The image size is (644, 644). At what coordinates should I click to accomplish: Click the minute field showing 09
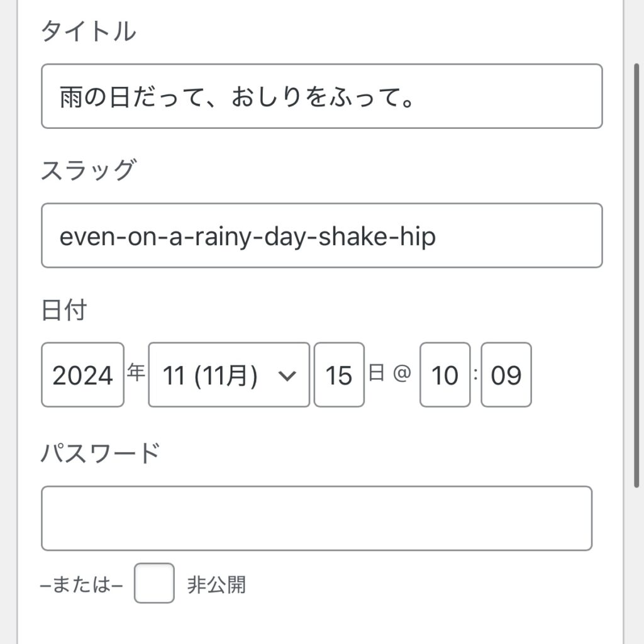coord(506,375)
